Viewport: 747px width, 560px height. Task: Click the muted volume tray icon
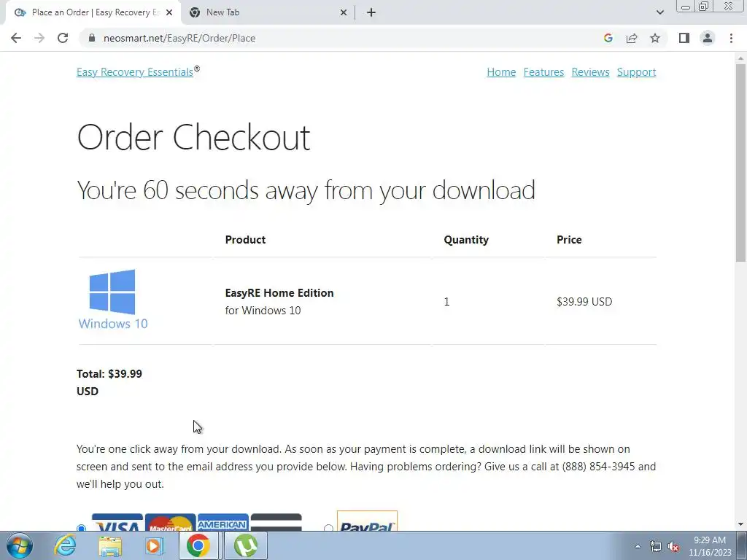673,546
